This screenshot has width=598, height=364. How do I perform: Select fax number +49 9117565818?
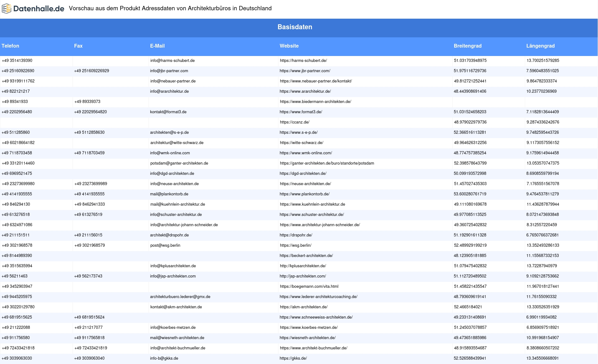coord(89,338)
